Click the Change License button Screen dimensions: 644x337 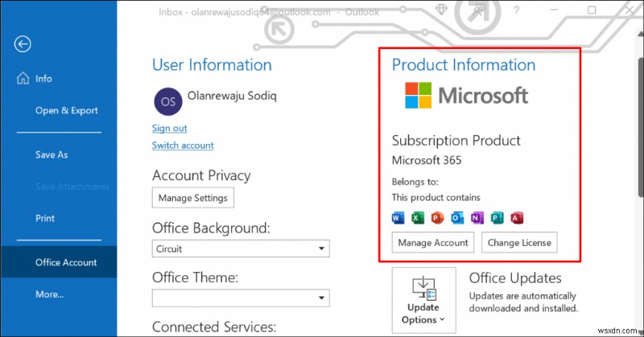(519, 243)
